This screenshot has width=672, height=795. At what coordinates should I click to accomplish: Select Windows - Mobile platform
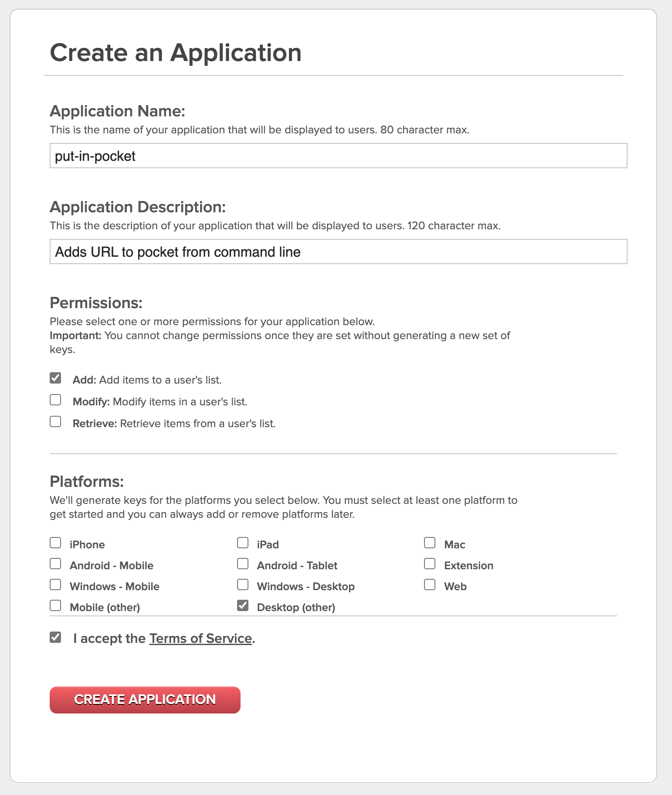click(x=55, y=584)
